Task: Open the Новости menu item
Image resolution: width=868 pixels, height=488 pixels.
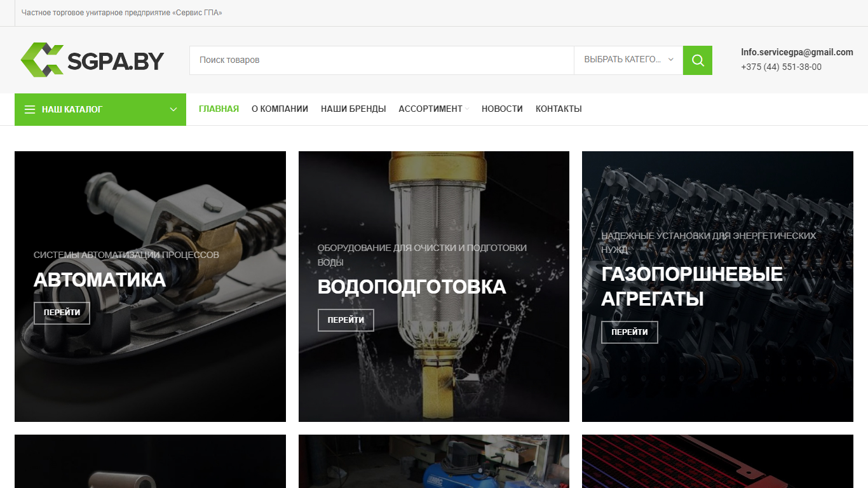Action: pos(502,109)
